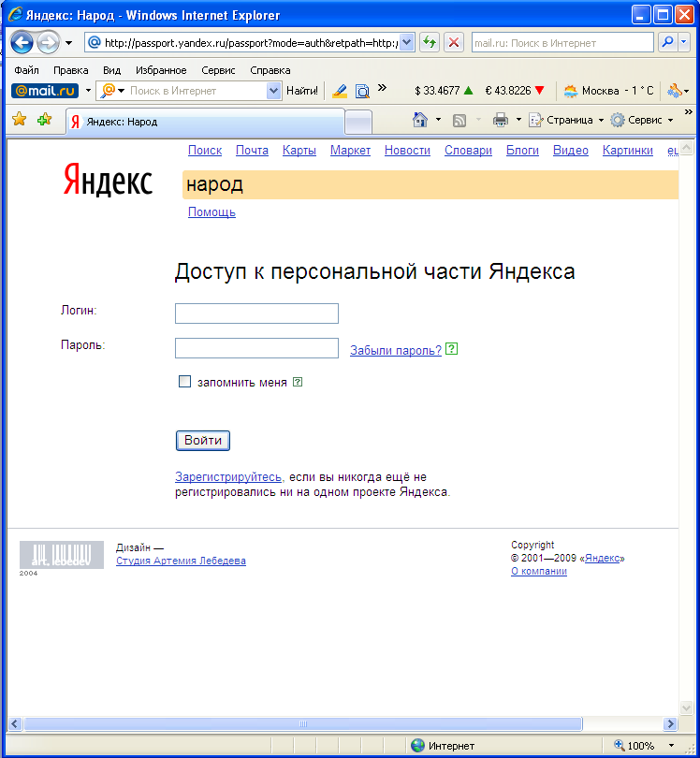Screen dimensions: 700x758
Task: Refresh the page with the green arrows icon
Action: [x=430, y=42]
